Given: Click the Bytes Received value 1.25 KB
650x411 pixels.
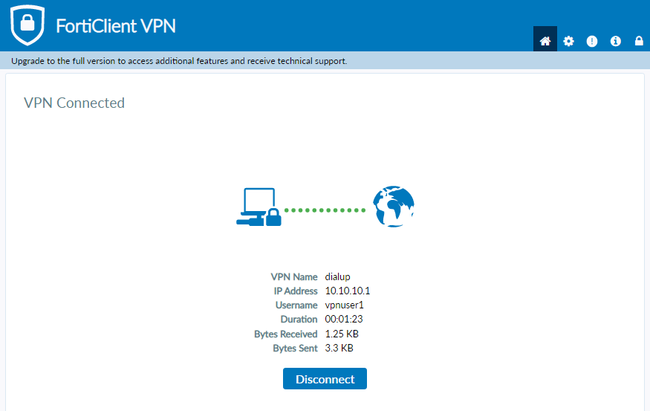Looking at the screenshot, I should (344, 333).
